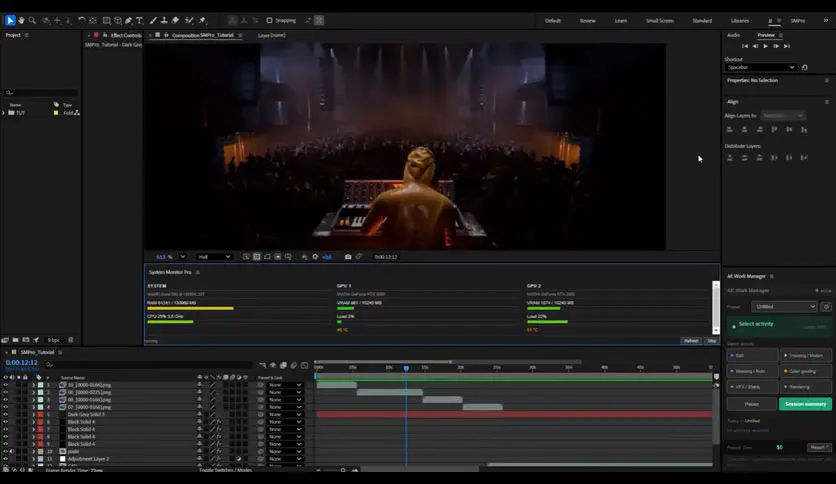Click new composition icon in Project panel
The image size is (836, 484).
click(26, 340)
